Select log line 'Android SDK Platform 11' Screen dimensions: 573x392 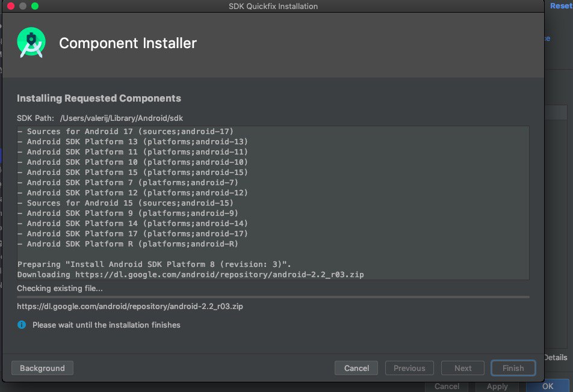point(132,152)
